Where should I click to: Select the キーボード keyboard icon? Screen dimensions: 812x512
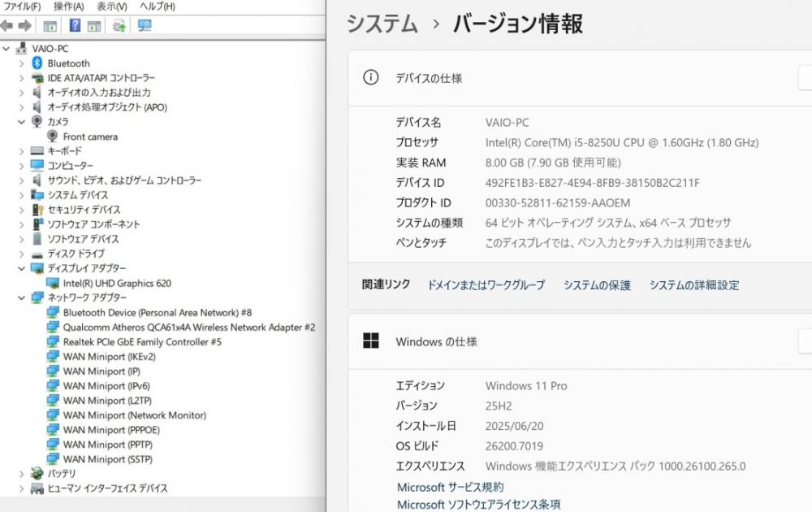coord(37,151)
